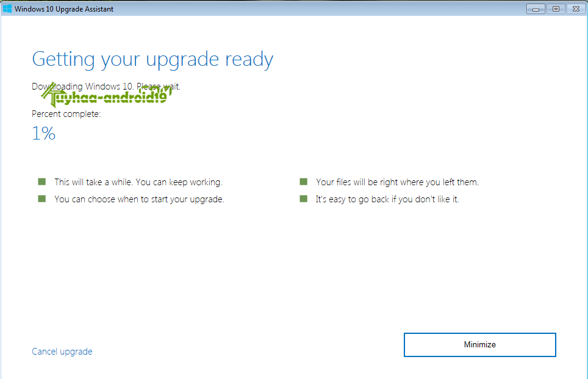Click the 'Windows 10 Upgrade Assistant' title text
This screenshot has width=588, height=379.
click(64, 9)
